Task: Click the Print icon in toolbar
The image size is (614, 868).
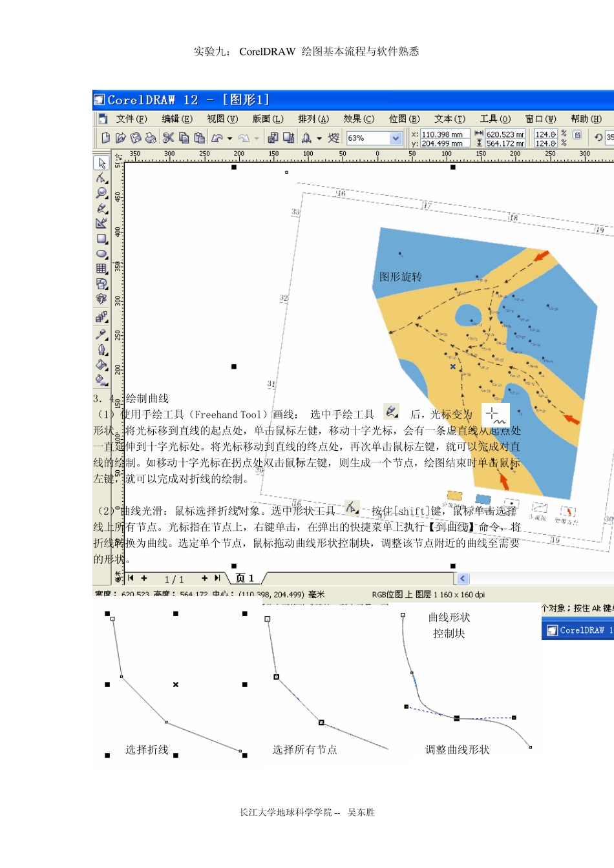Action: pos(151,138)
